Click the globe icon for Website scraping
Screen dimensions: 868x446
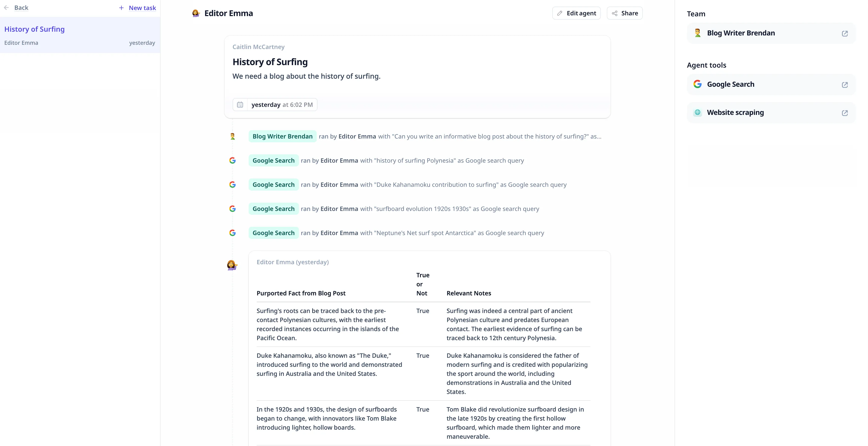[x=698, y=112]
